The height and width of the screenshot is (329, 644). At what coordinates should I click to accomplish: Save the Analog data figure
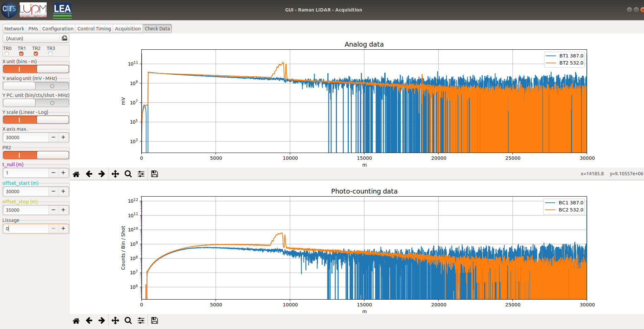[155, 174]
